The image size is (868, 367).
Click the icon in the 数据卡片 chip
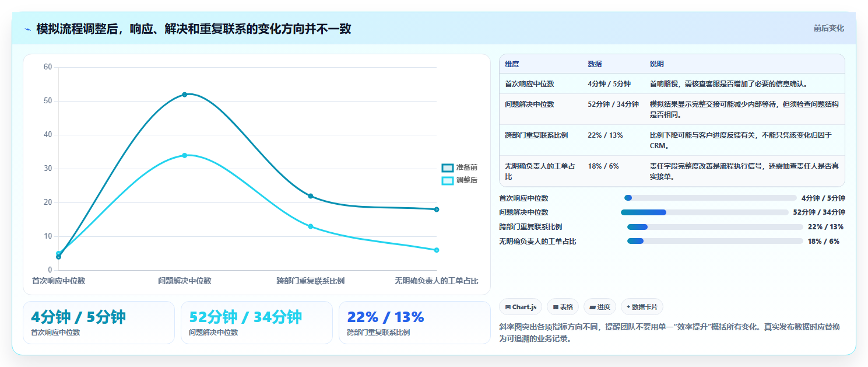tap(628, 307)
